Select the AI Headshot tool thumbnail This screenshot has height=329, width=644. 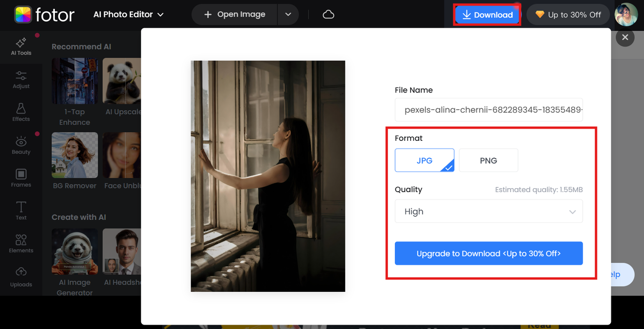click(122, 252)
